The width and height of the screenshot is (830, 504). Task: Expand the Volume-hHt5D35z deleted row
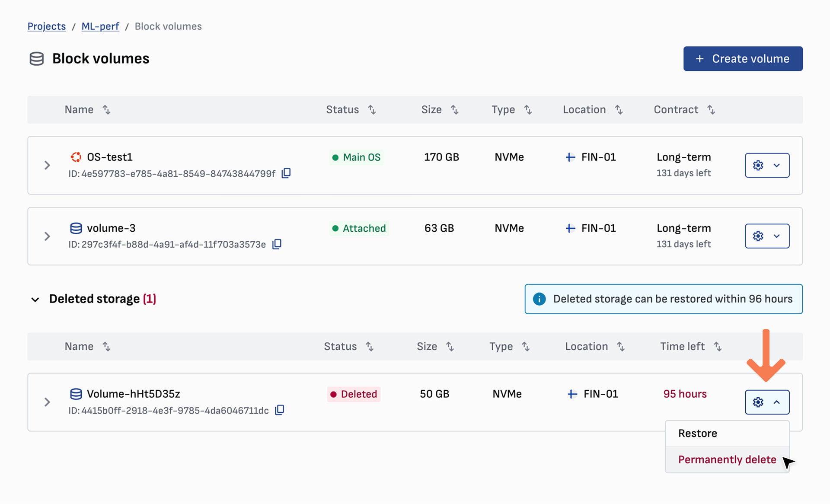[47, 402]
